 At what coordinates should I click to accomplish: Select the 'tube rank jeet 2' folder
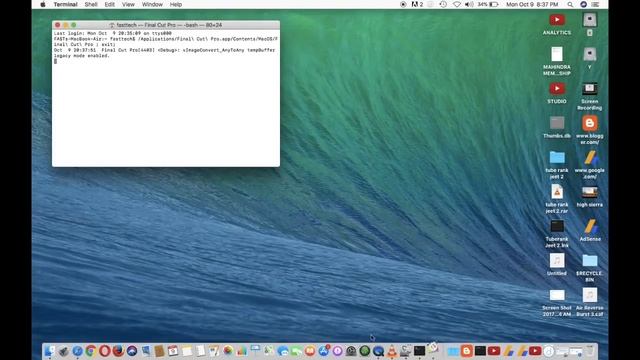point(557,165)
